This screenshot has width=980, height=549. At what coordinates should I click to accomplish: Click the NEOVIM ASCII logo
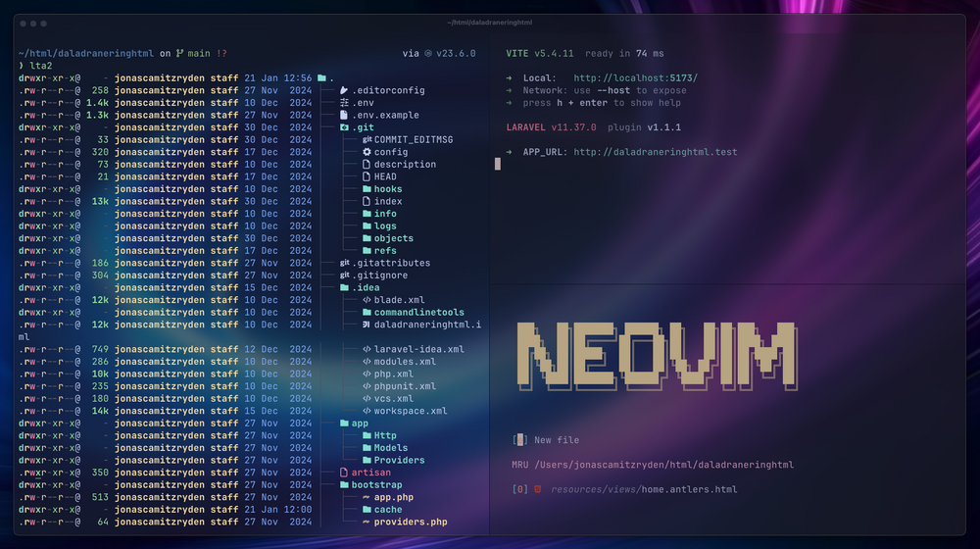pos(658,357)
